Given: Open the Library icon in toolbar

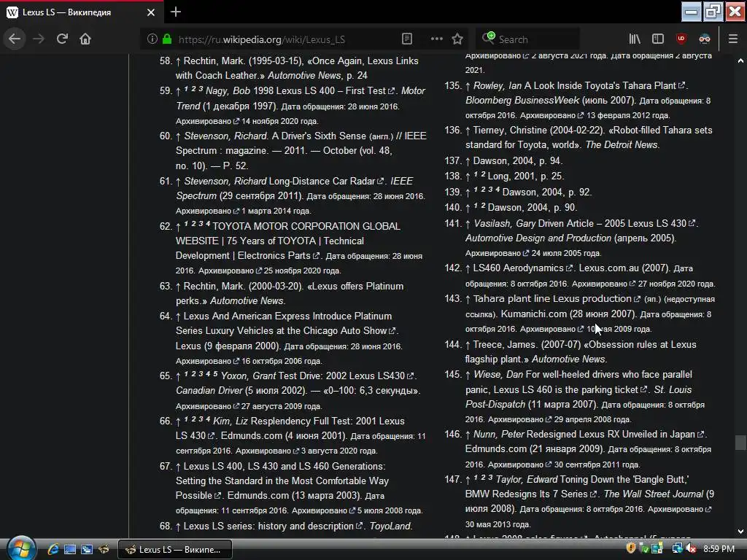Looking at the screenshot, I should pyautogui.click(x=635, y=39).
